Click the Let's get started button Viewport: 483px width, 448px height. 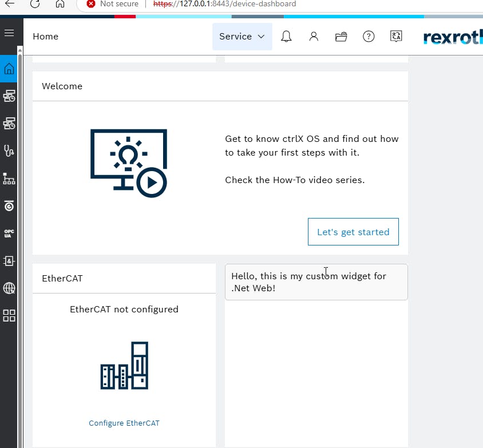click(353, 232)
